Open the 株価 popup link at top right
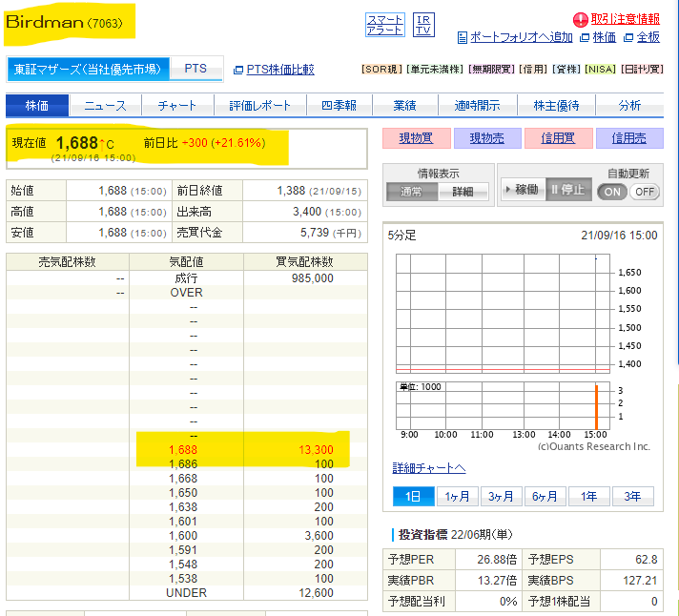 (x=604, y=37)
